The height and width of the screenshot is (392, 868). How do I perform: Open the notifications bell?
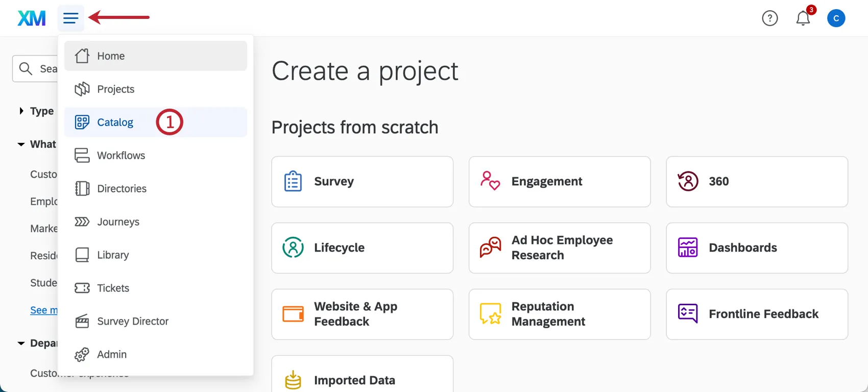(x=803, y=18)
